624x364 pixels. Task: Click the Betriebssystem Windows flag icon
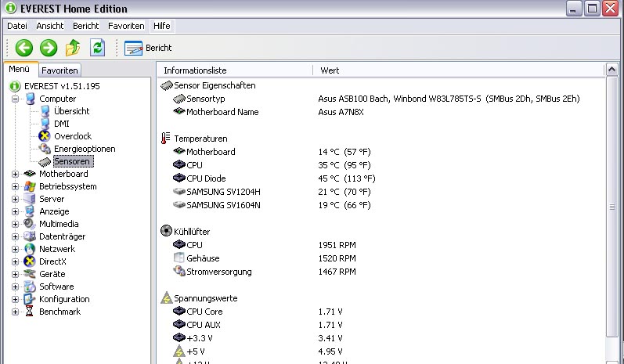pos(30,186)
